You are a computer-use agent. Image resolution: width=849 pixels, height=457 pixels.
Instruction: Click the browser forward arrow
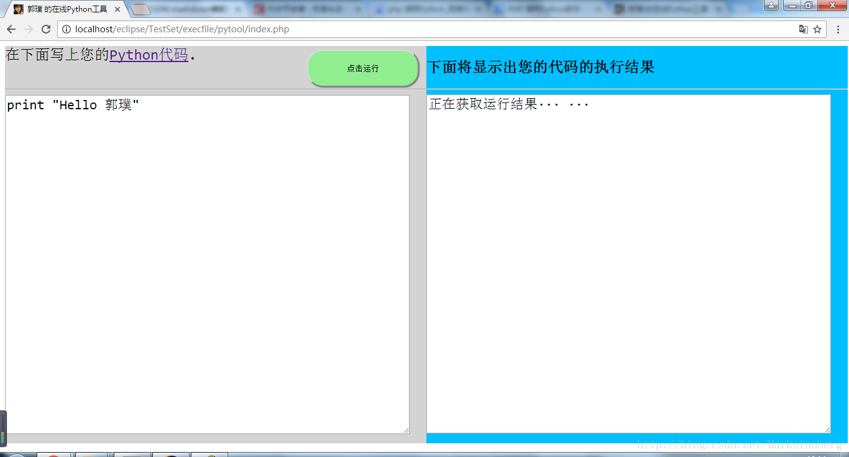click(28, 29)
